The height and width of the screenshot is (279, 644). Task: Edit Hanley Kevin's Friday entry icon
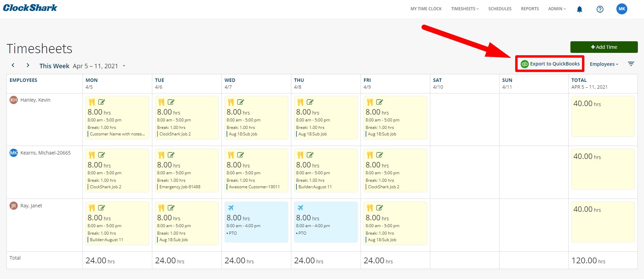click(380, 102)
